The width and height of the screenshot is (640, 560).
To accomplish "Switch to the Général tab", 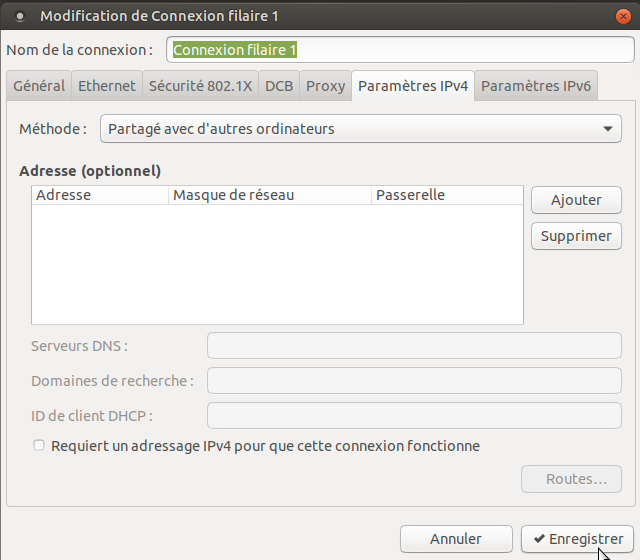I will (39, 86).
